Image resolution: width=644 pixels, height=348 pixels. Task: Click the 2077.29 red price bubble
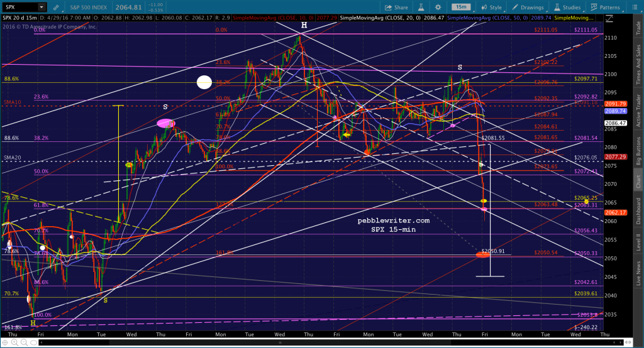point(615,157)
